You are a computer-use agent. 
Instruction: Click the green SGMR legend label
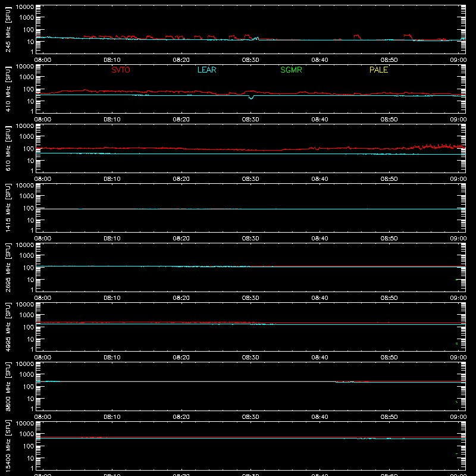coord(291,70)
